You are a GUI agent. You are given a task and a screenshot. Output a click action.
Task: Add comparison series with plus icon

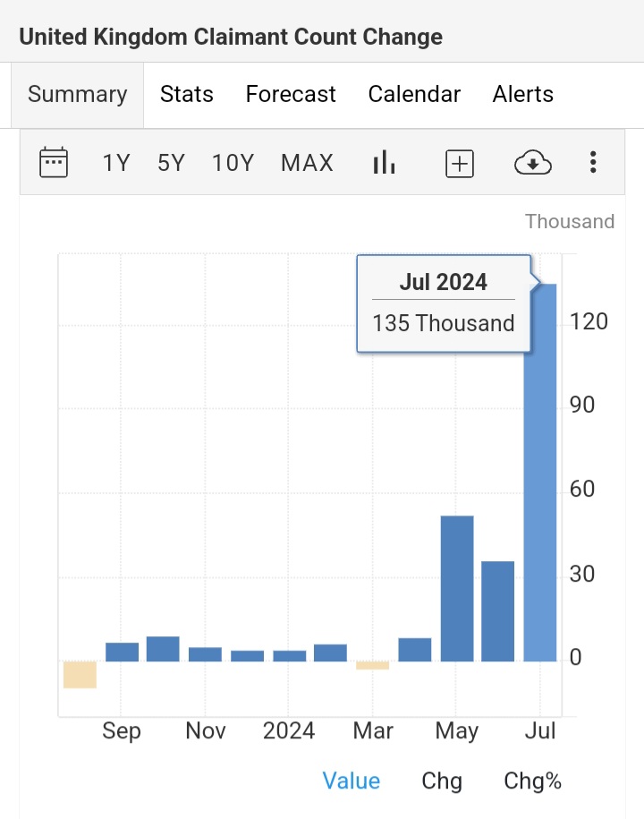[x=459, y=163]
